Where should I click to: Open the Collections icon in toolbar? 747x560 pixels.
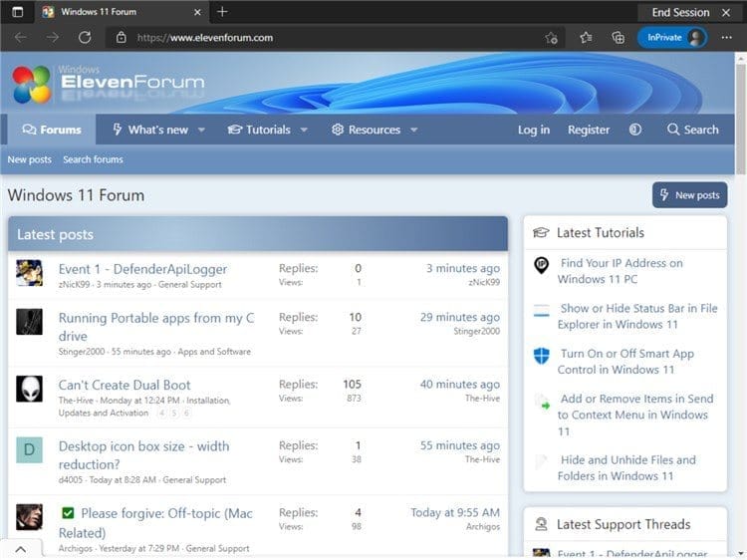tap(618, 38)
